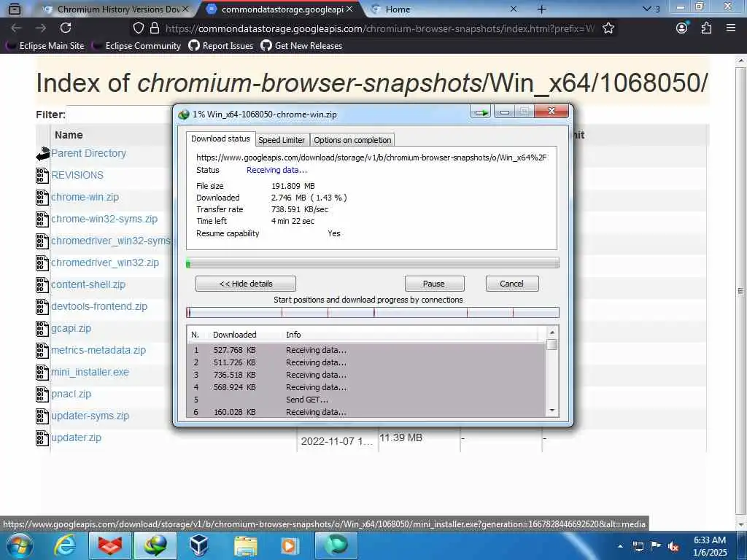
Task: Open media player taskbar icon
Action: coord(289,545)
